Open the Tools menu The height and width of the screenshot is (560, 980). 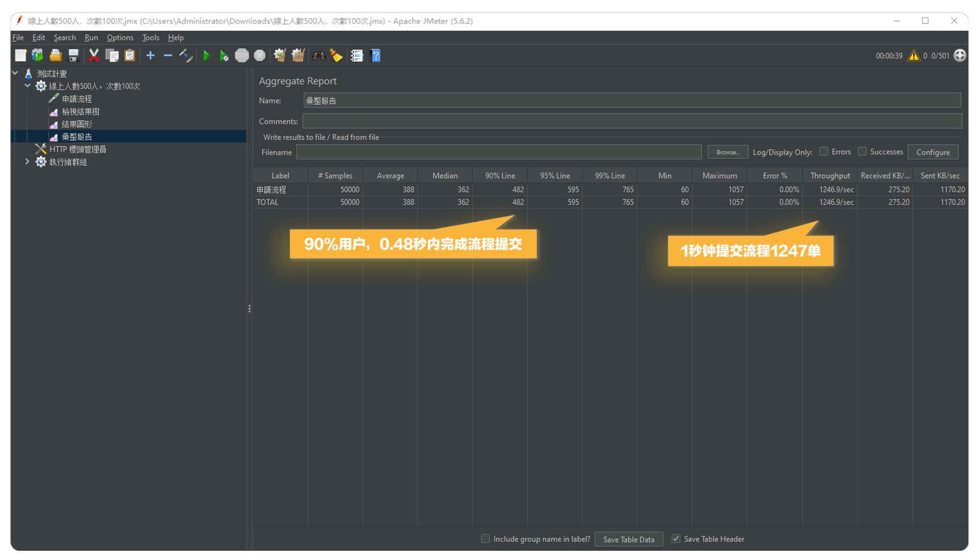[150, 37]
